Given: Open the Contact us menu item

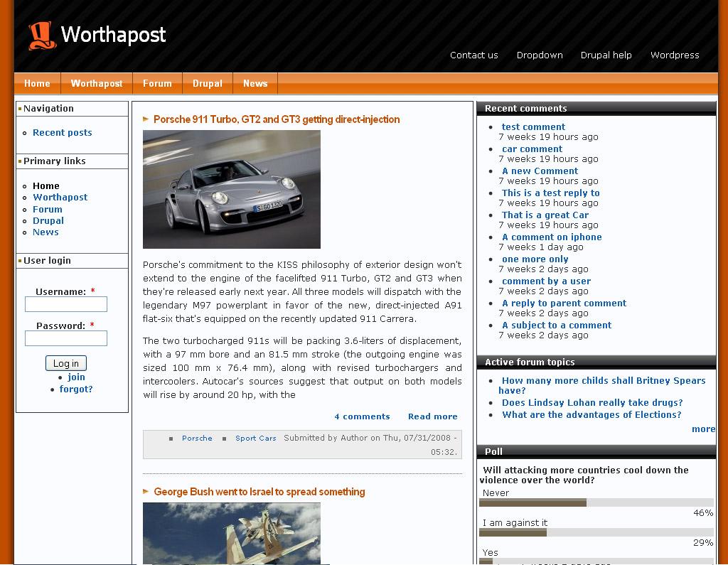Looking at the screenshot, I should click(x=473, y=55).
